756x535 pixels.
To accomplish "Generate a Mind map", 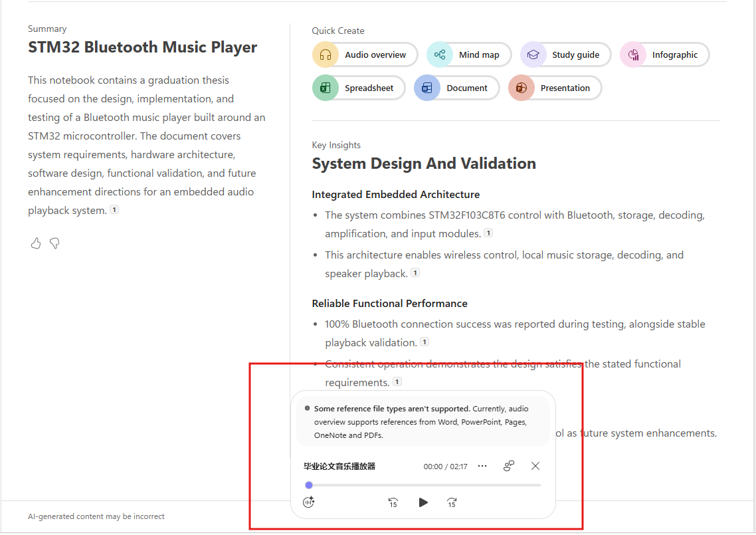I will tap(468, 54).
